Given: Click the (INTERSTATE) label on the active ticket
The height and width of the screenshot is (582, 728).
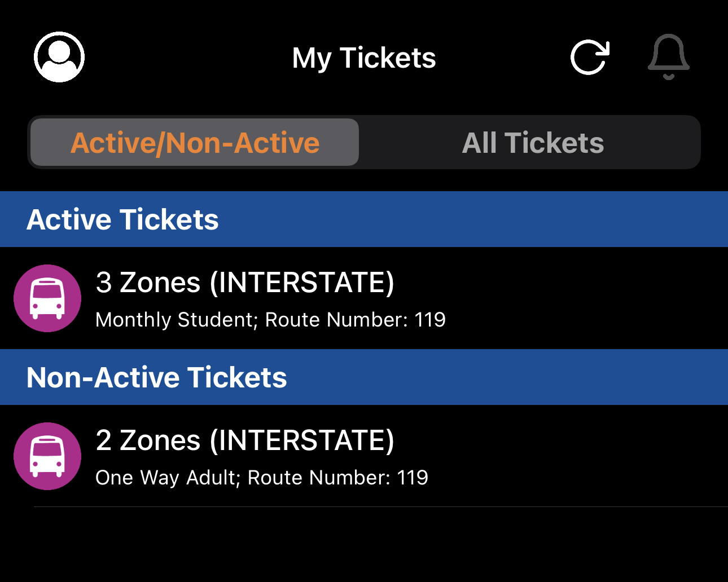Looking at the screenshot, I should pyautogui.click(x=302, y=282).
